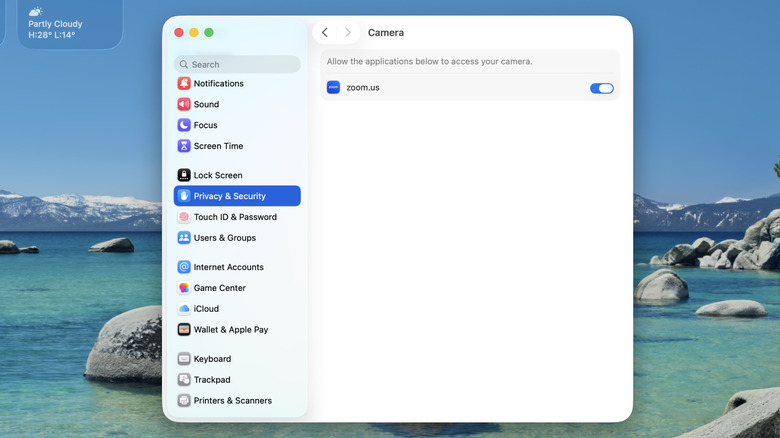
Task: Click the zoom.us app name
Action: pyautogui.click(x=363, y=88)
